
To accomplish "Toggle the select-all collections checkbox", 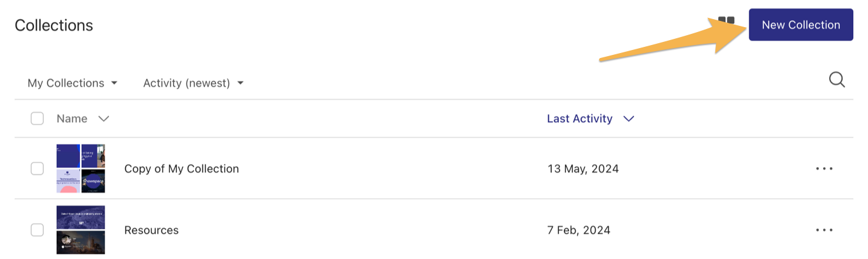I will click(38, 118).
